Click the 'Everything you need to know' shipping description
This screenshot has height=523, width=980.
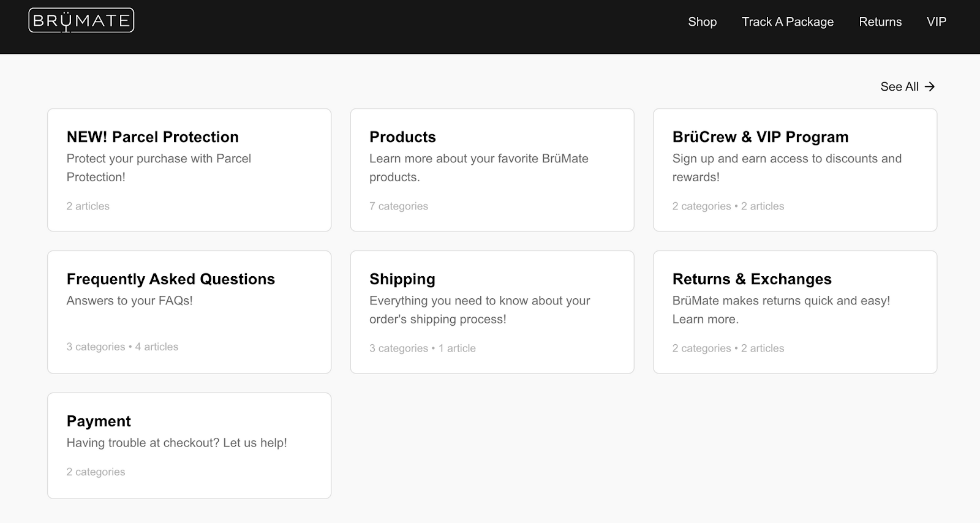tap(480, 310)
